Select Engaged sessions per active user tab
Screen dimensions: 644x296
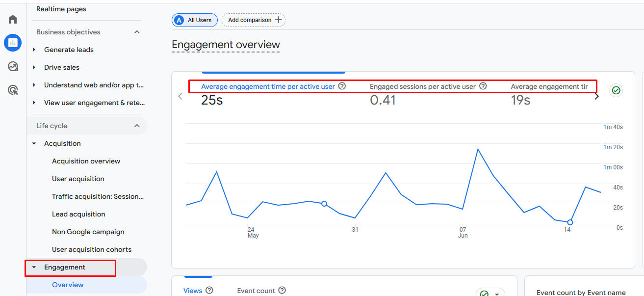point(423,86)
